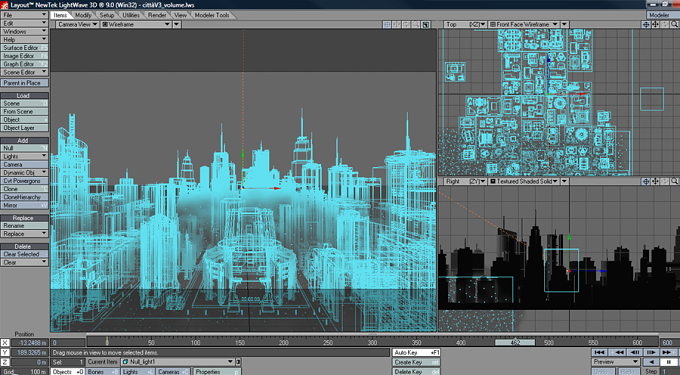Image resolution: width=680 pixels, height=375 pixels.
Task: Open the Surface Editor
Action: point(24,48)
